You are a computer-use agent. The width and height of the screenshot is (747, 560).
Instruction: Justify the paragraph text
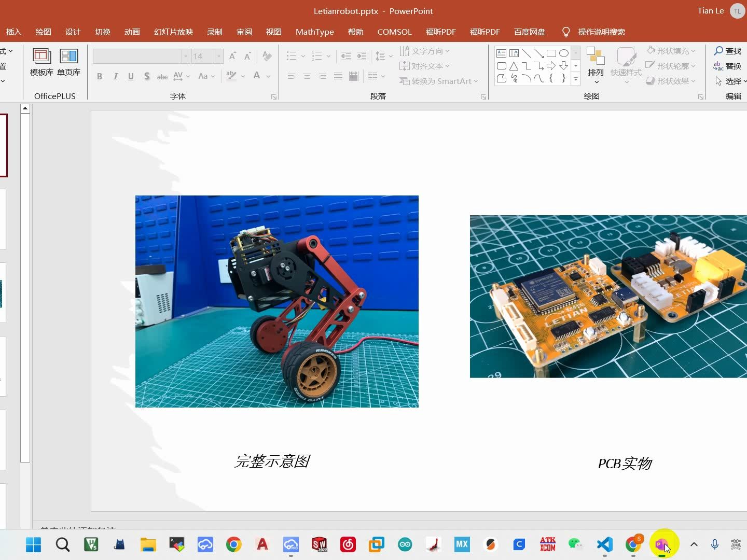[x=338, y=76]
